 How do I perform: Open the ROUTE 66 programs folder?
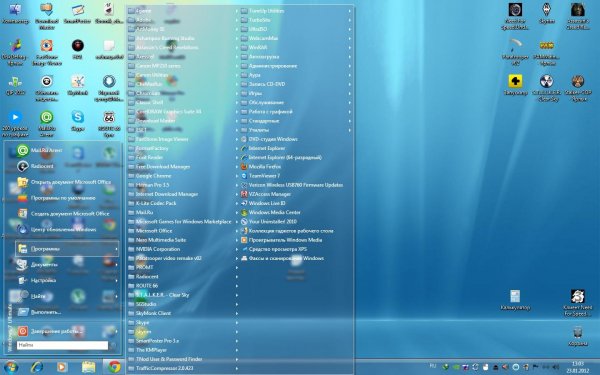tap(143, 286)
